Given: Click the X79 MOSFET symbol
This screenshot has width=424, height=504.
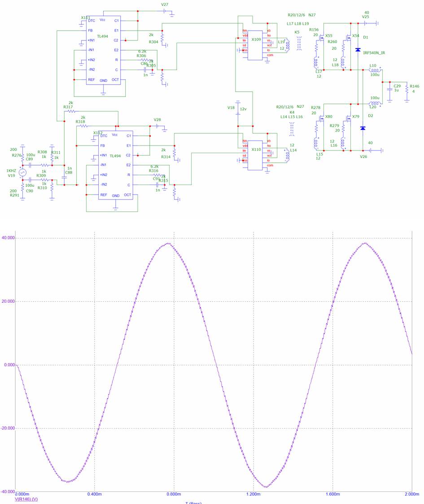Looking at the screenshot, I should pos(348,119).
